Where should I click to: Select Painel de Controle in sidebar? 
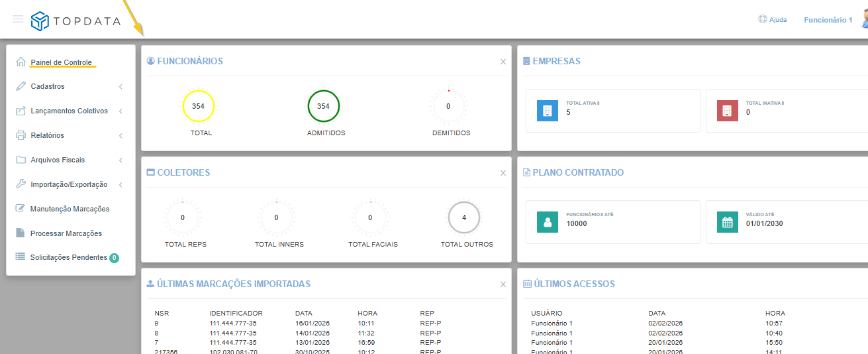[x=61, y=62]
